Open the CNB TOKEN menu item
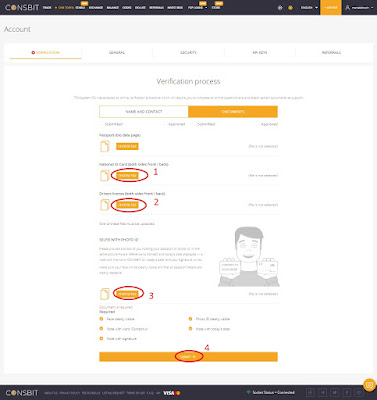 coord(65,8)
